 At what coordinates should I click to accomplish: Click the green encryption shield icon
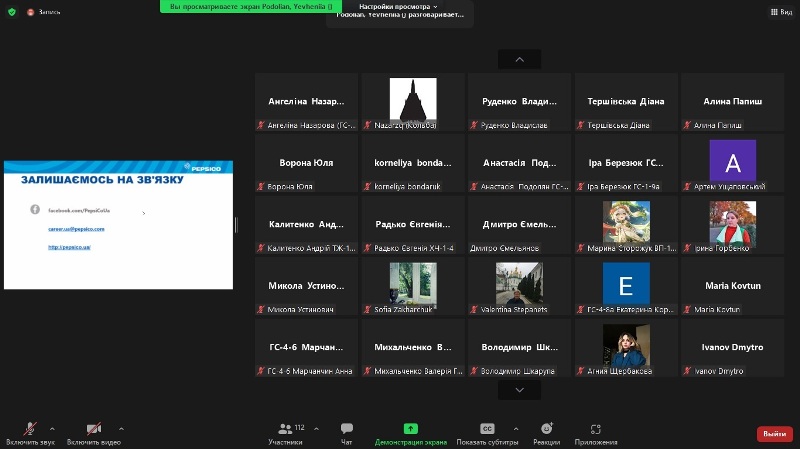coord(12,12)
